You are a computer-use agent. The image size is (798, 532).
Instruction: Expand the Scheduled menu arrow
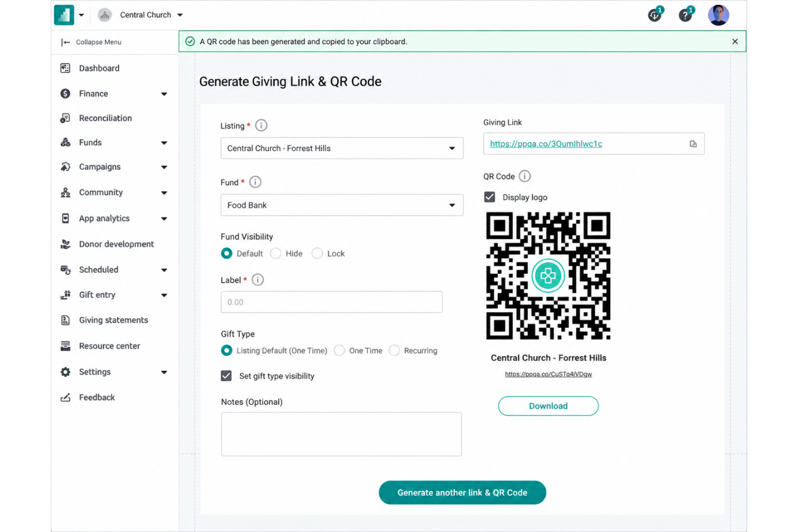[164, 270]
